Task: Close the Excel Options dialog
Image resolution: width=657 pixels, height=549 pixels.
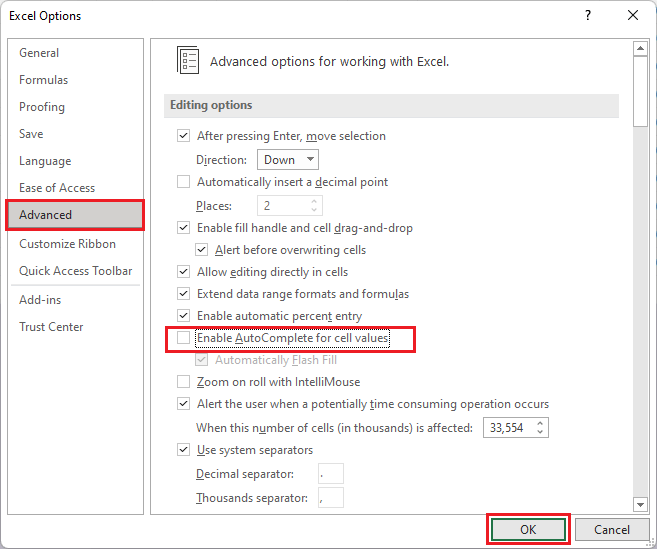Action: 633,16
